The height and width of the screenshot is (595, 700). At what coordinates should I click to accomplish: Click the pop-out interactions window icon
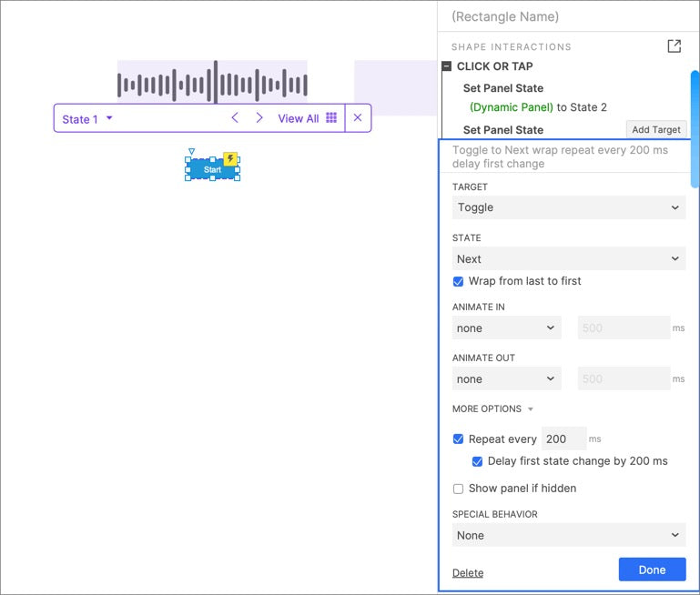tap(674, 46)
